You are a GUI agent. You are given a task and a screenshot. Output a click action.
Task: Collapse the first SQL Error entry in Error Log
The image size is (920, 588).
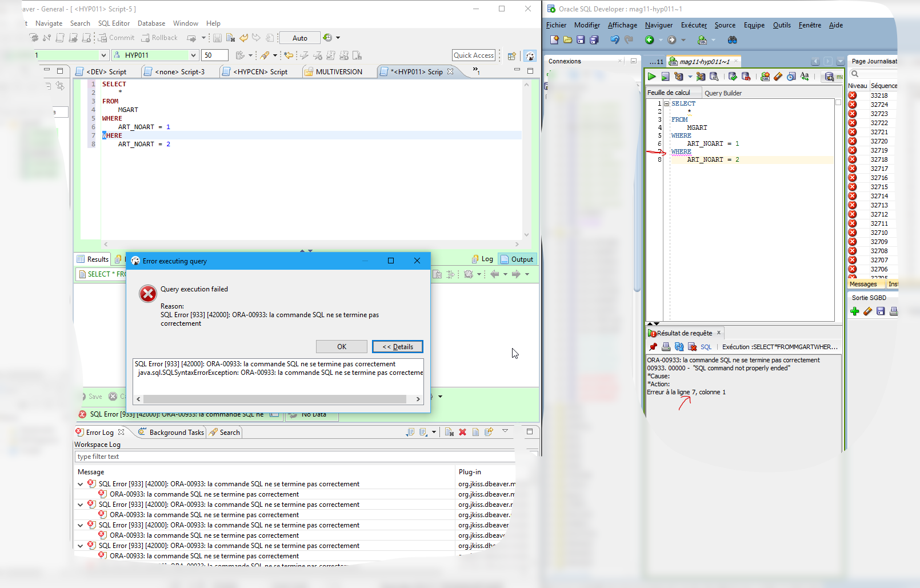tap(81, 483)
